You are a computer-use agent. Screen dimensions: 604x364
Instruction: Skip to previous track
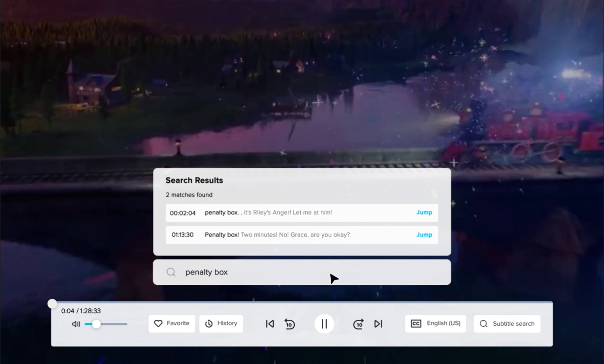tap(270, 324)
